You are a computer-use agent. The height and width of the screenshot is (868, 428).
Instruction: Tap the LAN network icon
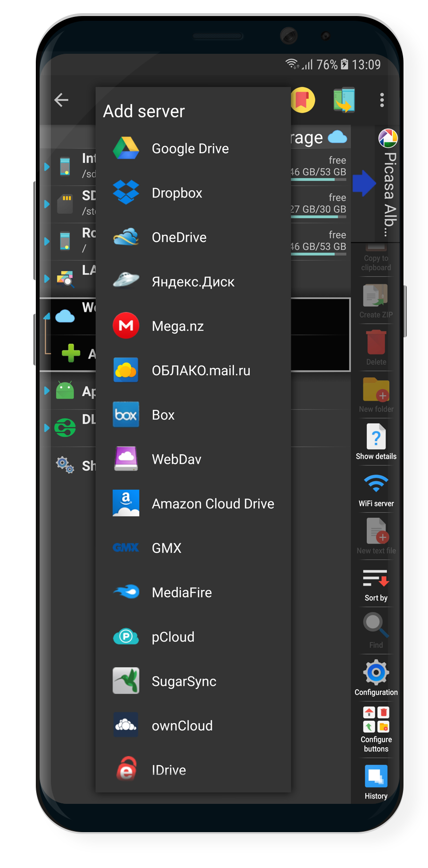pos(65,278)
